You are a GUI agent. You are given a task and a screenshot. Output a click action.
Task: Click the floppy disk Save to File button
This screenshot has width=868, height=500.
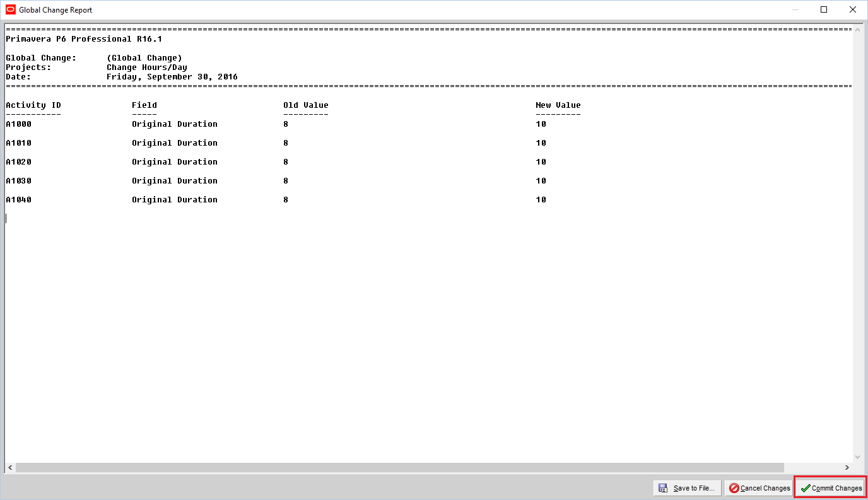coord(687,488)
